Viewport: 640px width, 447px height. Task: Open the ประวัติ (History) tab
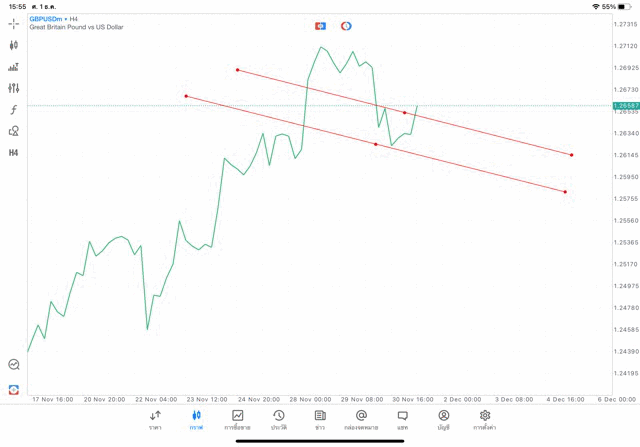[278, 420]
